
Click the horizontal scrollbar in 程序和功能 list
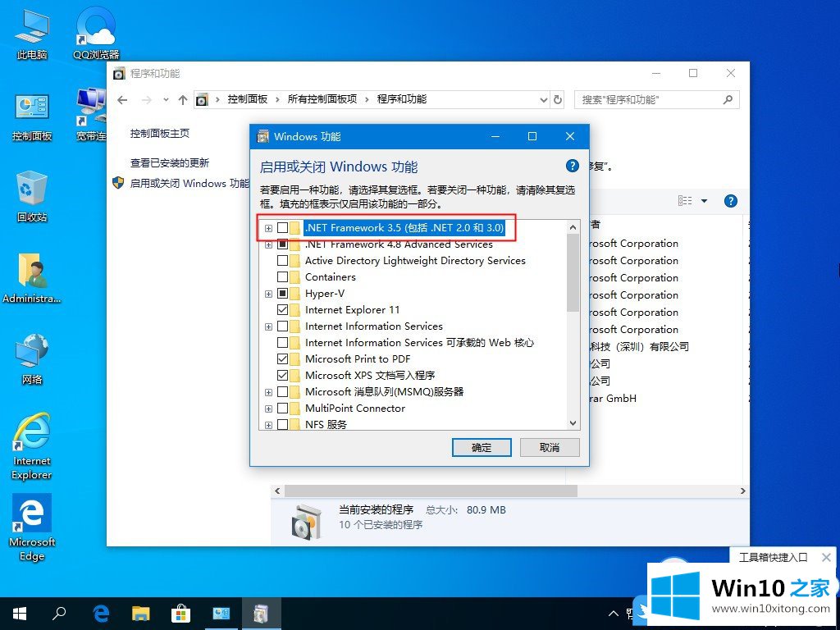[431, 491]
